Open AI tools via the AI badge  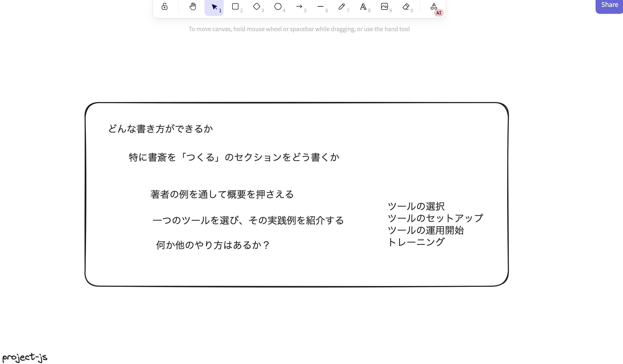pos(438,13)
